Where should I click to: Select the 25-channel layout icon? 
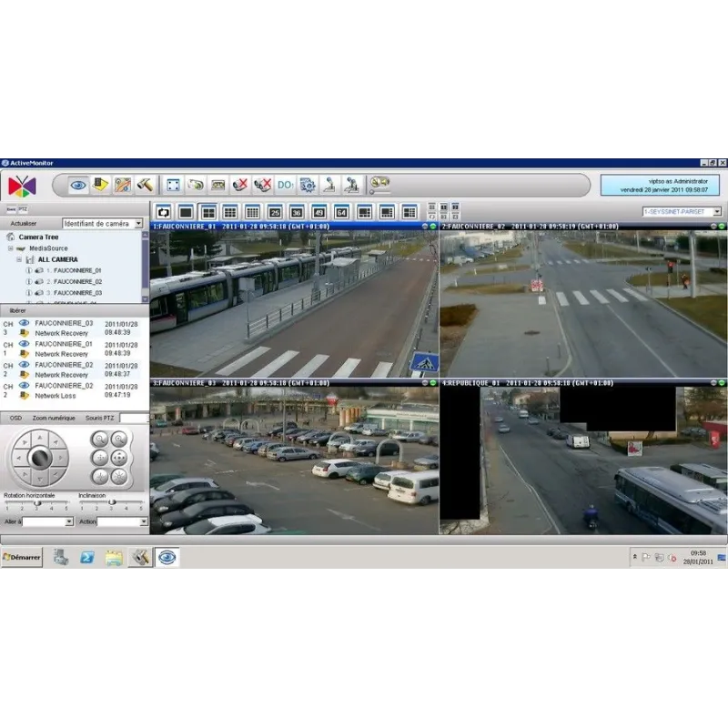click(x=275, y=212)
